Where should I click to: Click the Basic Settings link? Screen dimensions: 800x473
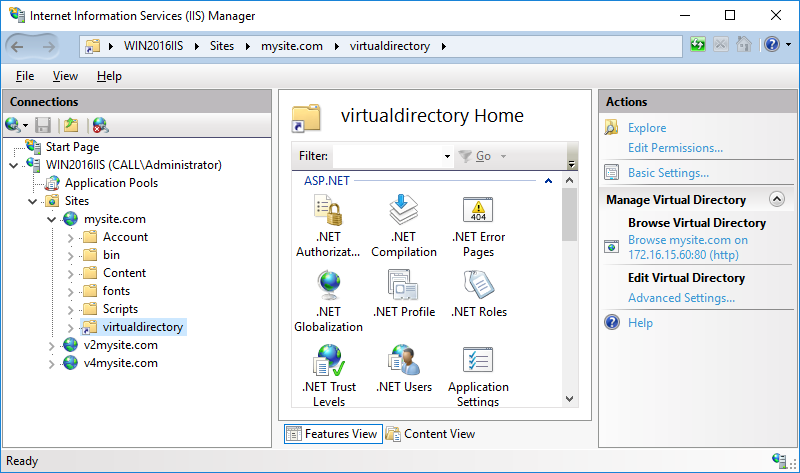pyautogui.click(x=668, y=173)
